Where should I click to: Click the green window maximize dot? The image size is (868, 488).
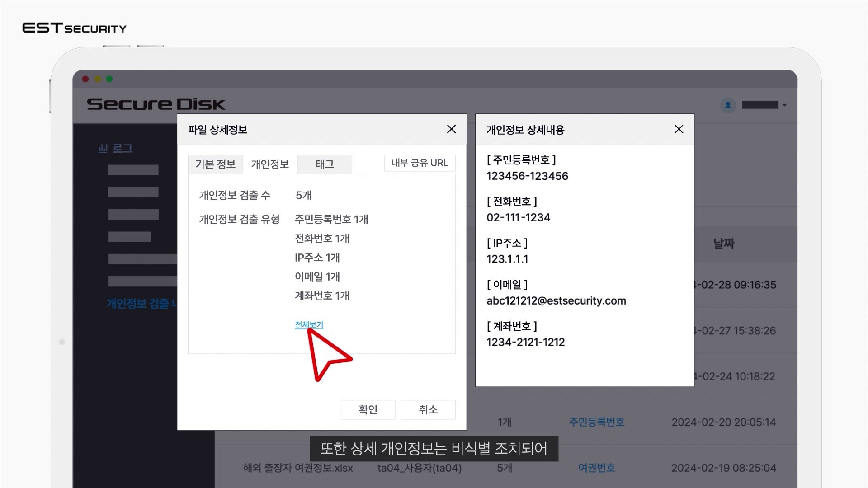tap(109, 79)
